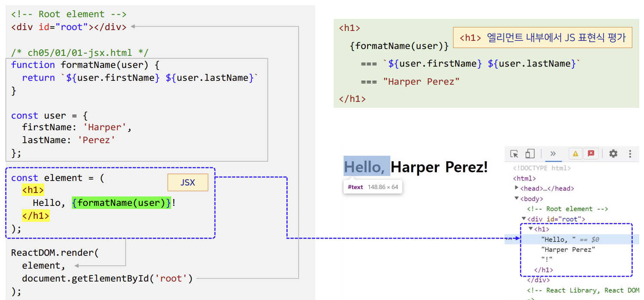Image resolution: width=644 pixels, height=300 pixels.
Task: Select the closing </h1> tag row
Action: point(543,270)
